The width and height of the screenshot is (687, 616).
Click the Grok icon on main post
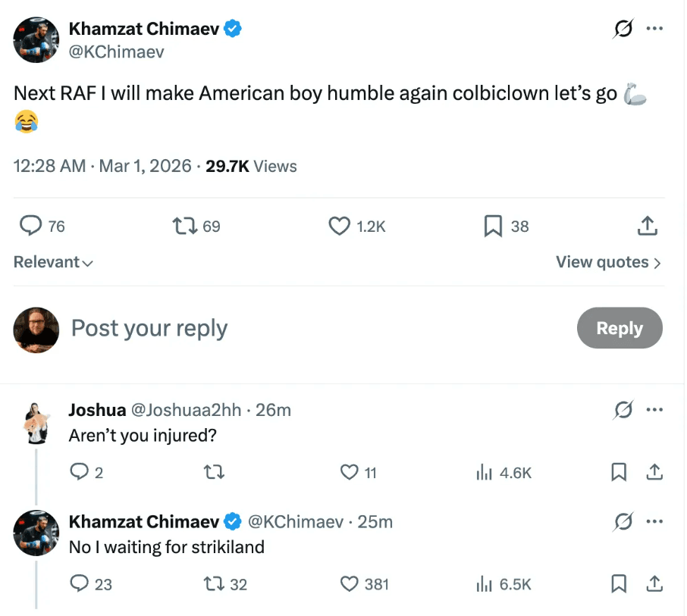pos(623,30)
